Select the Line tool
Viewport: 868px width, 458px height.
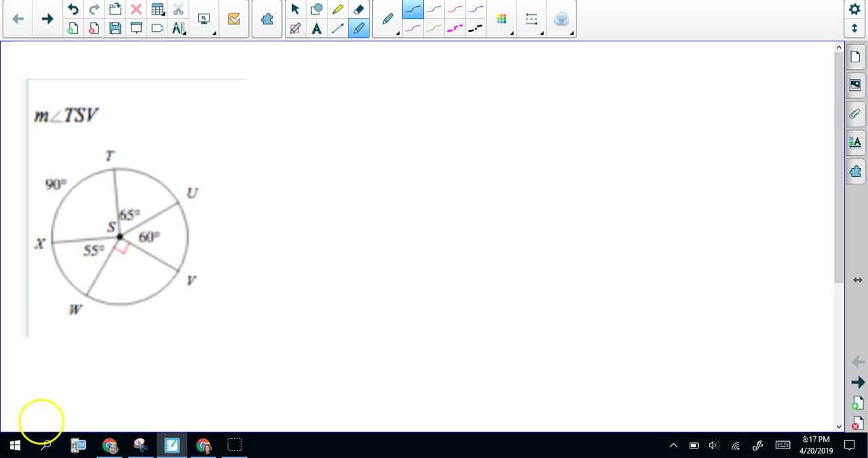click(x=338, y=28)
